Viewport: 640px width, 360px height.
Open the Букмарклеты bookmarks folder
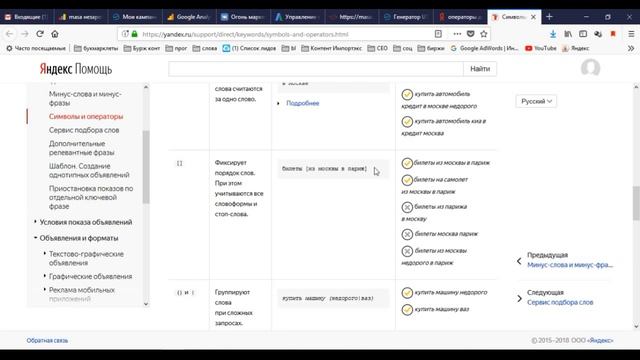[x=96, y=48]
